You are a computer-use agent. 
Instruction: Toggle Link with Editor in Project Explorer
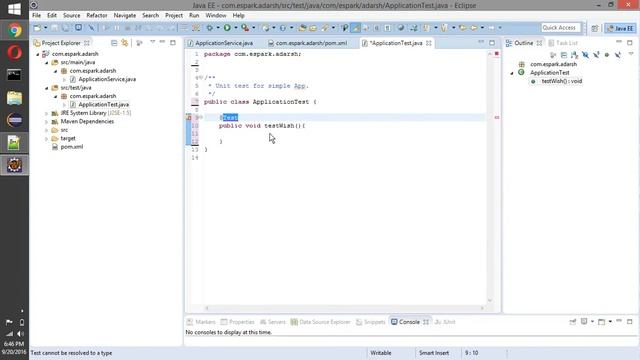click(x=124, y=43)
